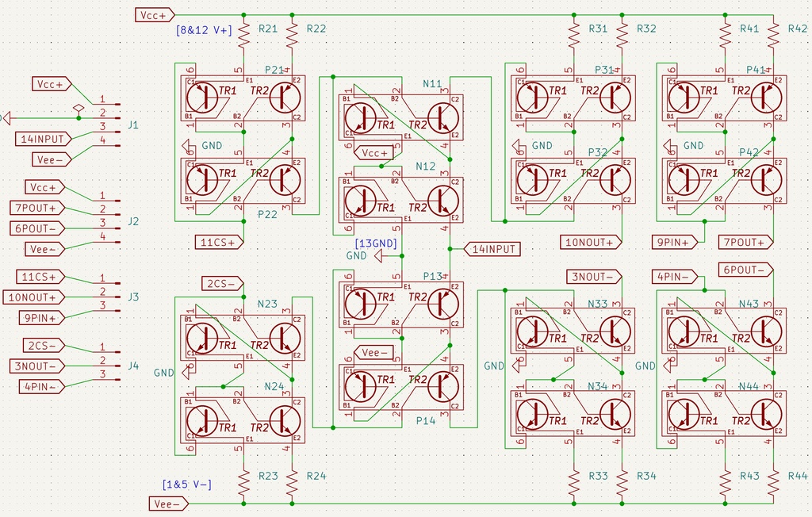Viewport: 812px width, 517px height.
Task: Select the Vee- label between P13 and P14
Action: coord(373,352)
